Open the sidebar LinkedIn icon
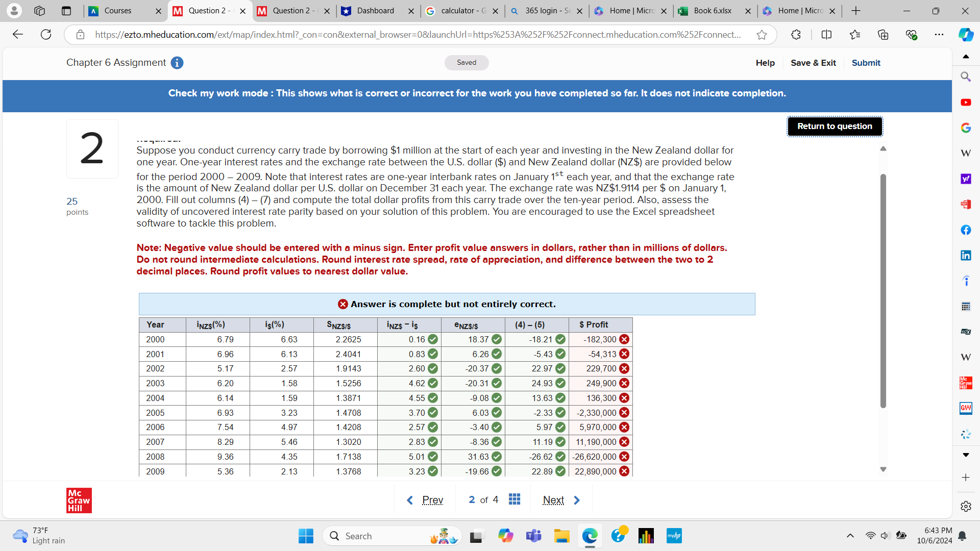Screen dimensions: 980x551 tap(966, 256)
